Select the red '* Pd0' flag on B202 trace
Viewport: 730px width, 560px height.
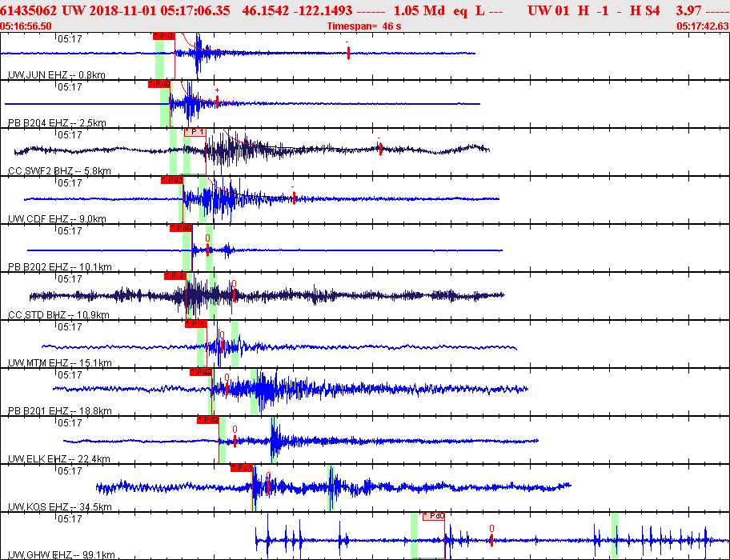(181, 228)
